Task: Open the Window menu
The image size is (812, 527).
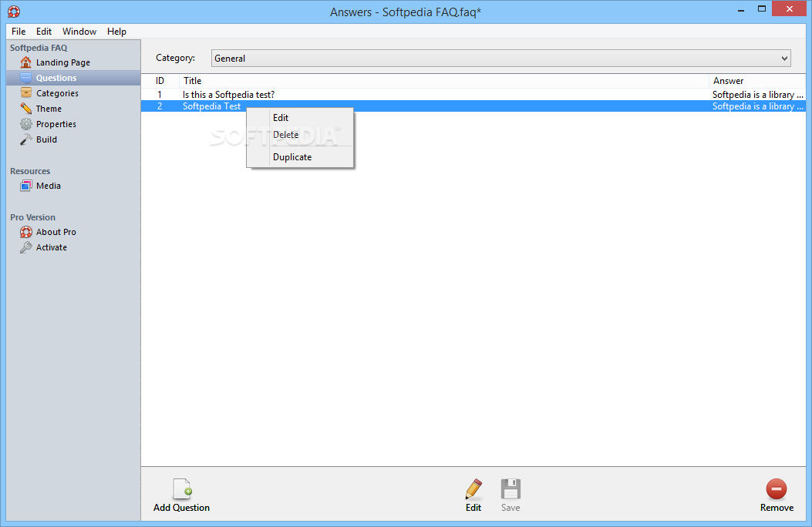Action: (79, 32)
